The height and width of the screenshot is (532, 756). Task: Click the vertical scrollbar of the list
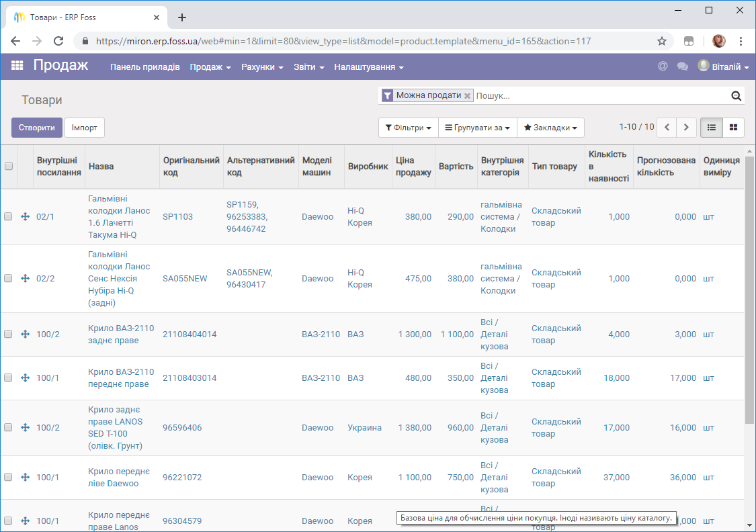click(x=749, y=290)
